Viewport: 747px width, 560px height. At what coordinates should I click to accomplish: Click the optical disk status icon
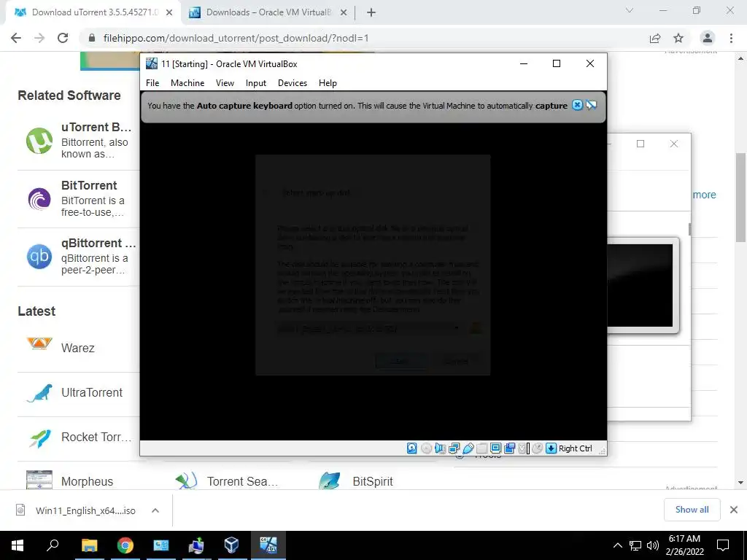pos(426,448)
